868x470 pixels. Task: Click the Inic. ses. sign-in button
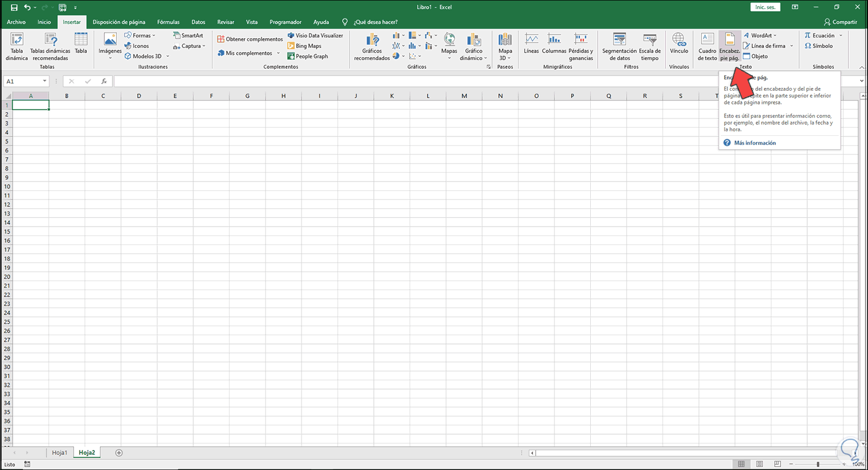[766, 7]
